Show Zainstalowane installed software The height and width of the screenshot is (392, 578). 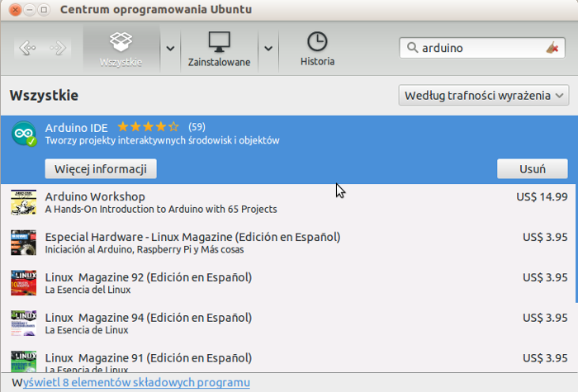click(x=219, y=48)
